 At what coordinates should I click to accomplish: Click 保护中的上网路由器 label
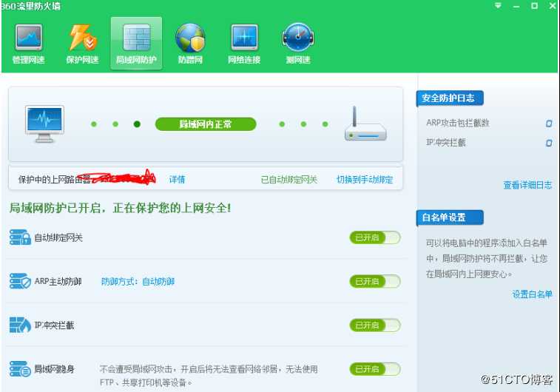(x=53, y=179)
